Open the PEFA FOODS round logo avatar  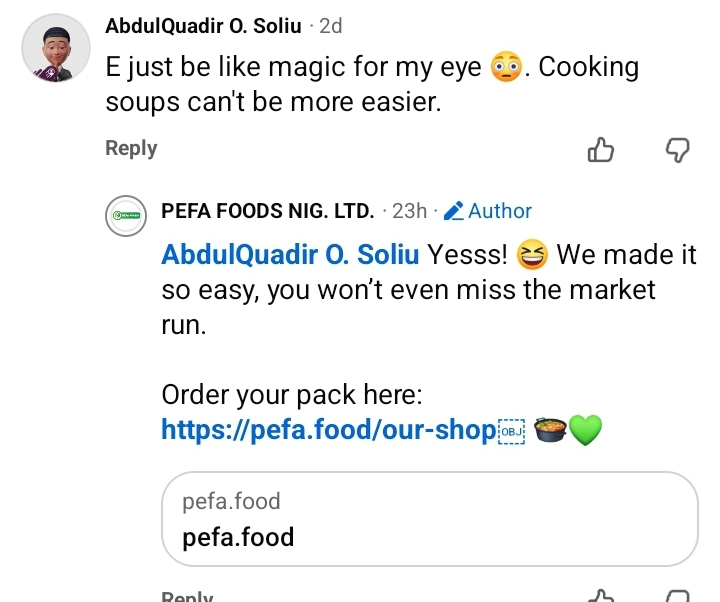coord(127,216)
